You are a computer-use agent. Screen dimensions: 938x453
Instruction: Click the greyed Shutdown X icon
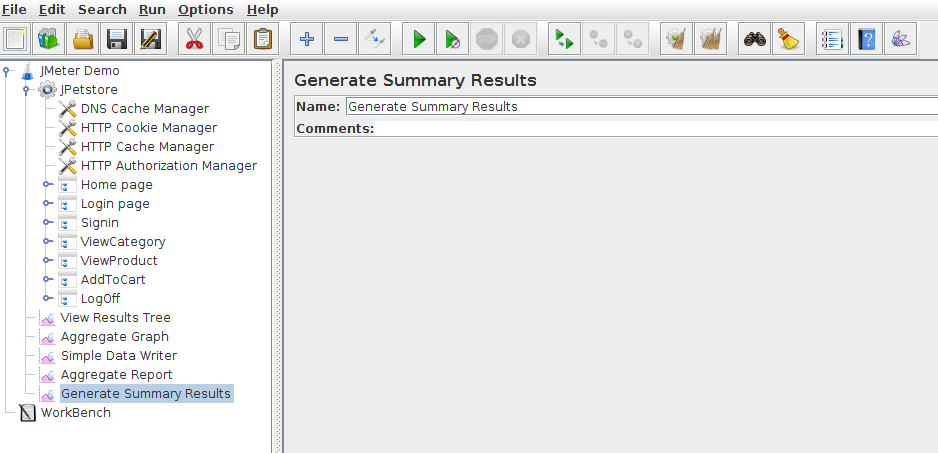[520, 39]
